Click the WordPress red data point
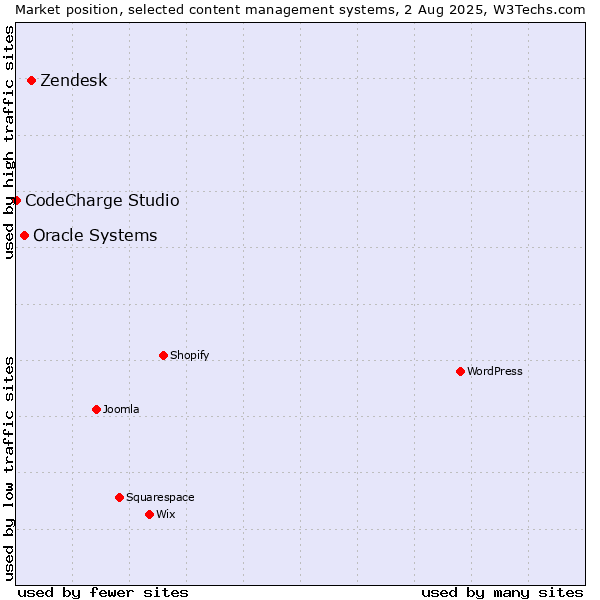 click(x=460, y=372)
